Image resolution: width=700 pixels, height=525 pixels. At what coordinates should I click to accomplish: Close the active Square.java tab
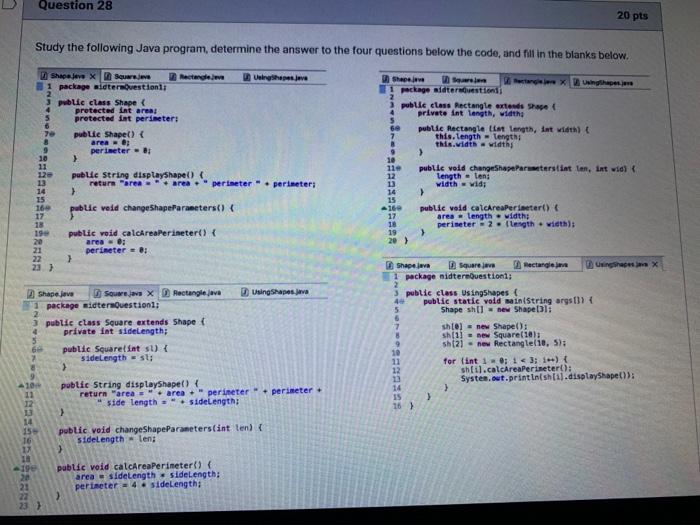(150, 293)
